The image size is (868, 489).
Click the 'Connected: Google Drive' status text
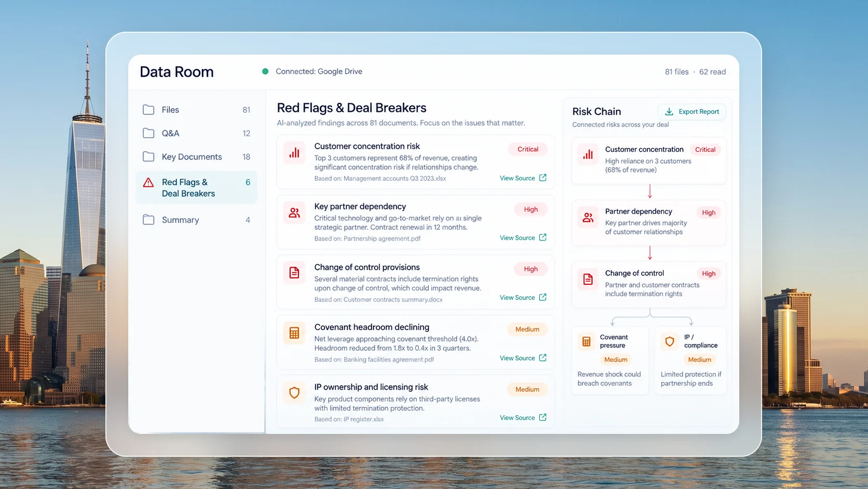(319, 72)
